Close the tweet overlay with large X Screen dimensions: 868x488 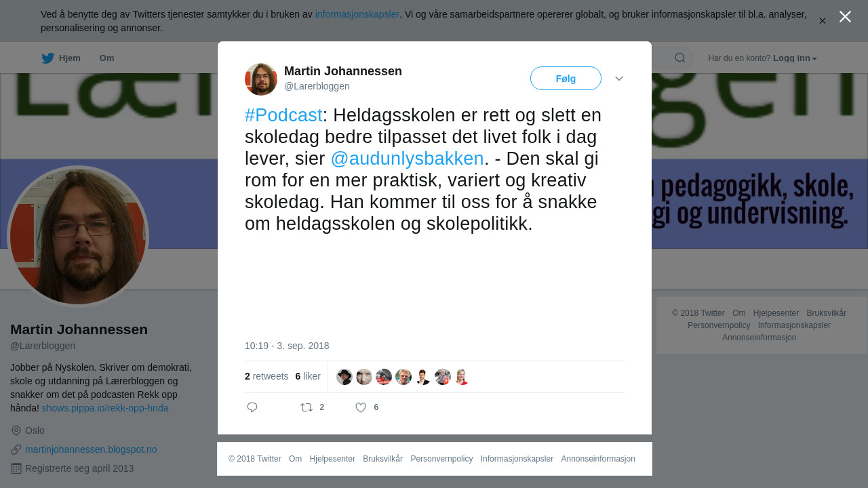[845, 16]
